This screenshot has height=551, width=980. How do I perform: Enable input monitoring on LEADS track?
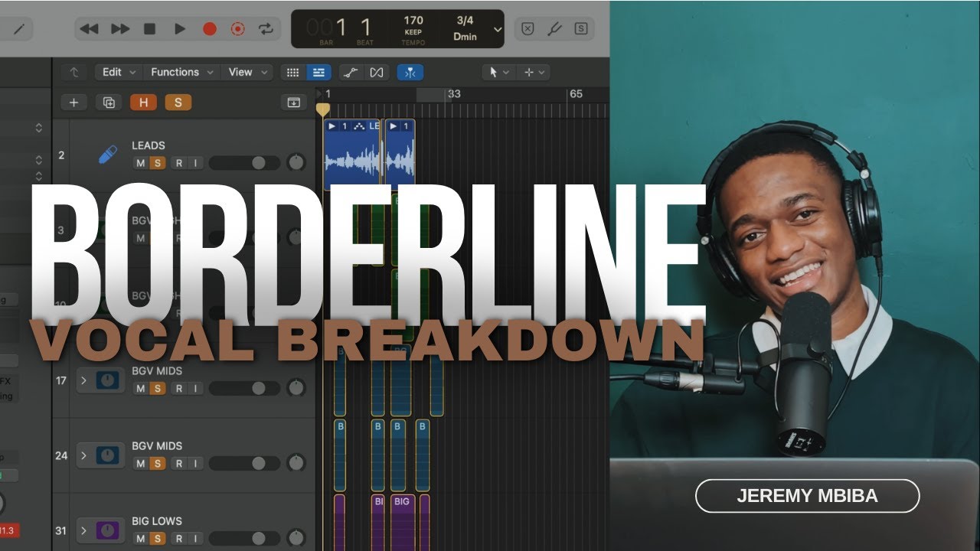(x=195, y=163)
